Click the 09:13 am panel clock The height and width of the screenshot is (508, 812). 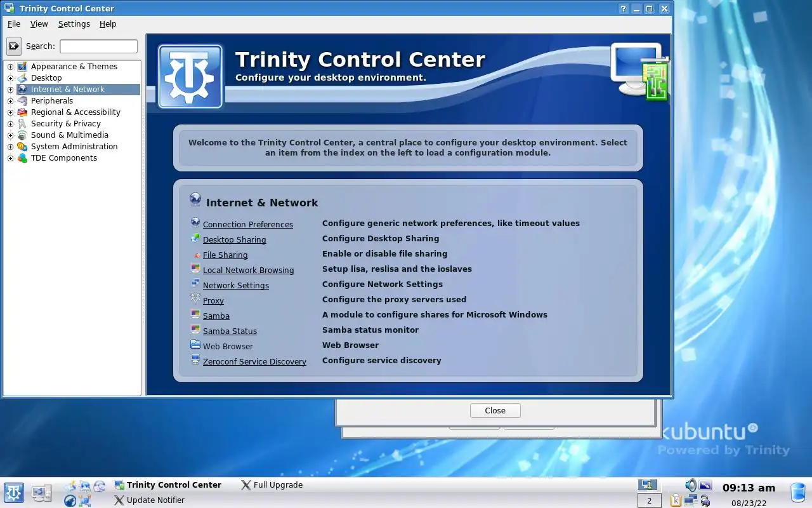[749, 488]
